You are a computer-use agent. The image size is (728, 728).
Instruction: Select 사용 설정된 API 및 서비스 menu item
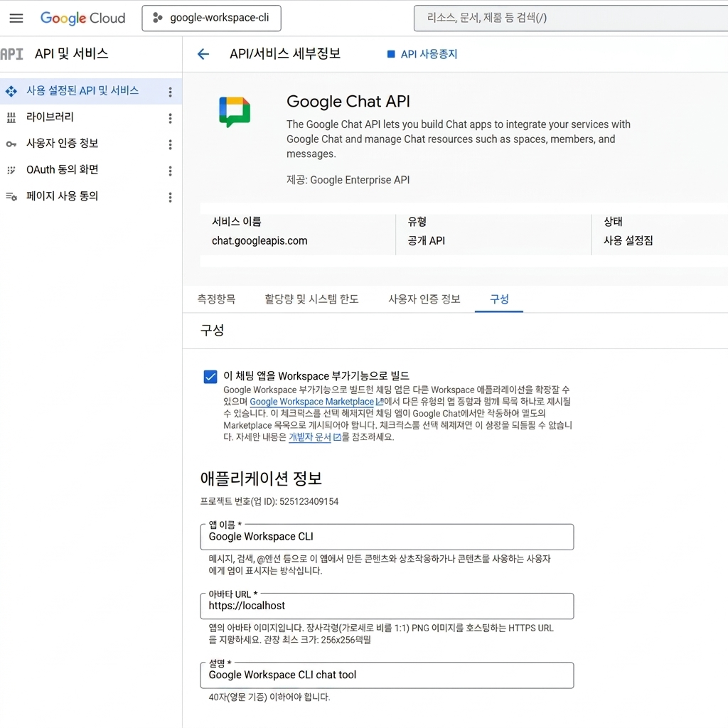90,91
